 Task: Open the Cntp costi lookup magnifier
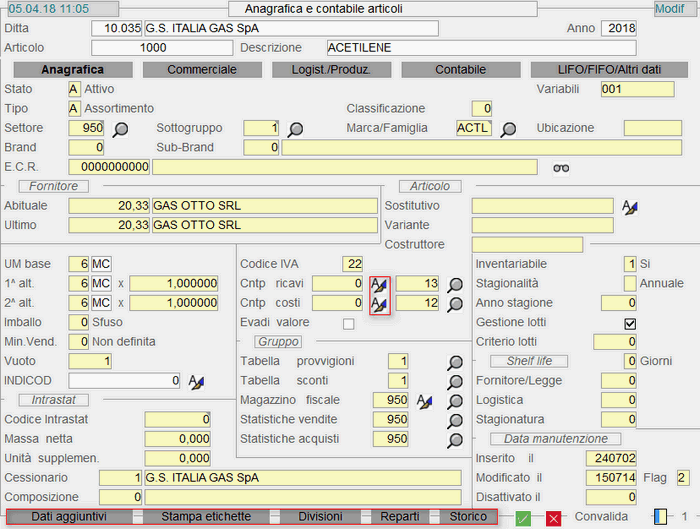(x=455, y=303)
